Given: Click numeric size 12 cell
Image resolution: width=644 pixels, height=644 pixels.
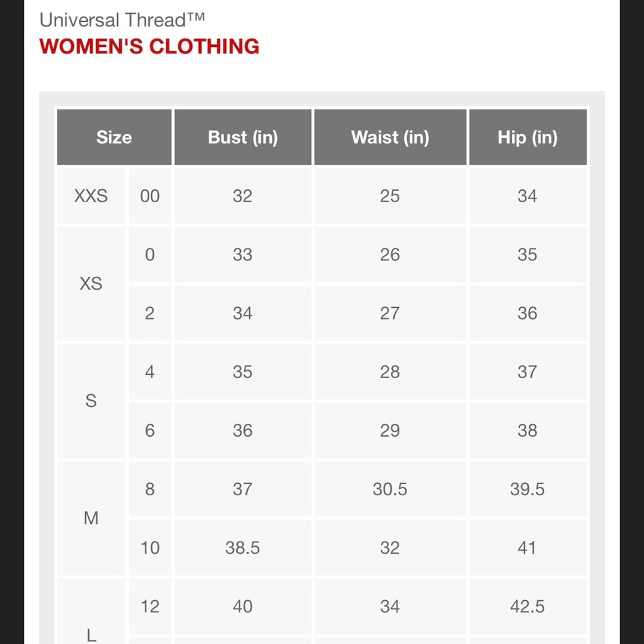Looking at the screenshot, I should click(149, 606).
